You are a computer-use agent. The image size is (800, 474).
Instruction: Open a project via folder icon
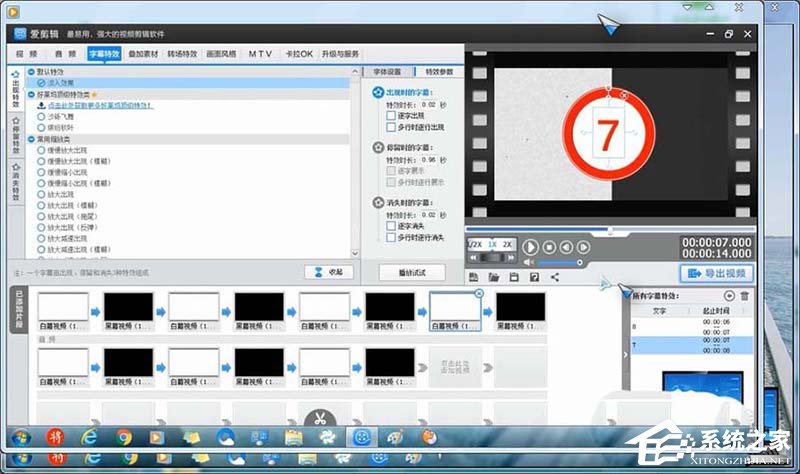[493, 277]
